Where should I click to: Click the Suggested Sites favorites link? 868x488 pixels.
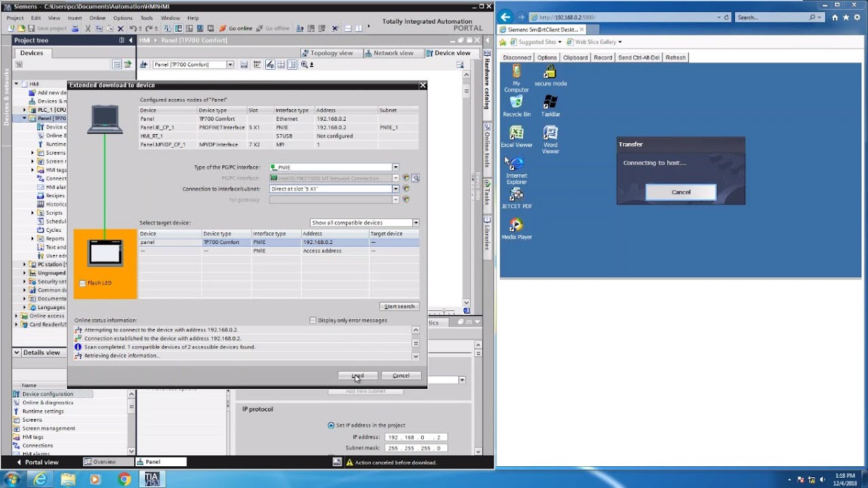point(536,42)
